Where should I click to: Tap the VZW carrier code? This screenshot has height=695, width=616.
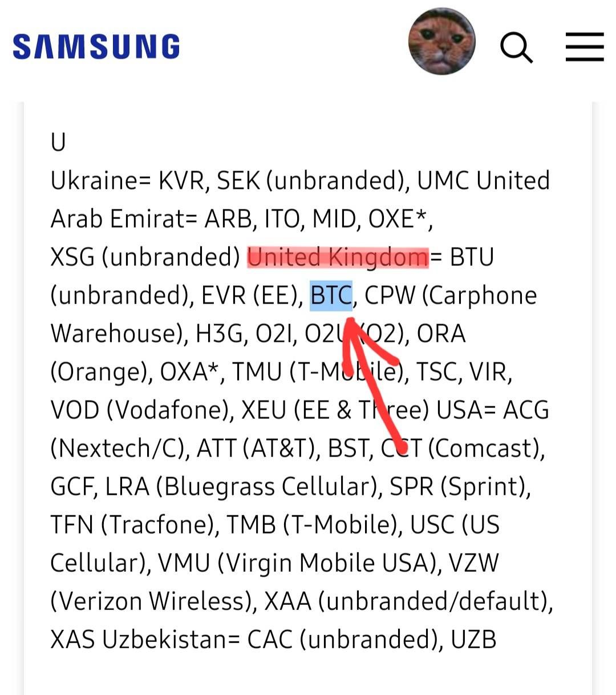coord(473,563)
